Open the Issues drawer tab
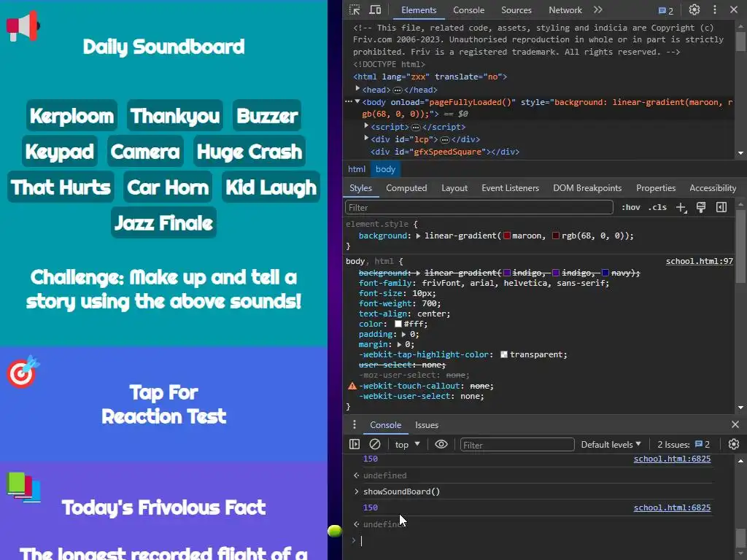This screenshot has width=747, height=560. pyautogui.click(x=426, y=425)
